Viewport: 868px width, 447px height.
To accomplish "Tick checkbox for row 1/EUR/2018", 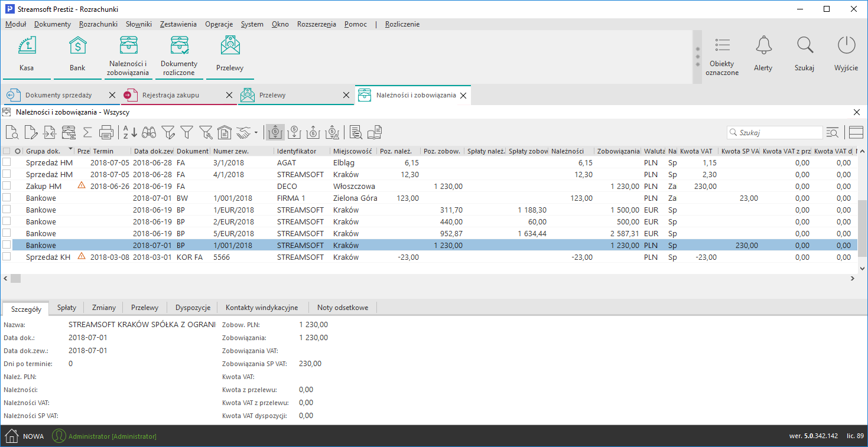I will pos(6,210).
